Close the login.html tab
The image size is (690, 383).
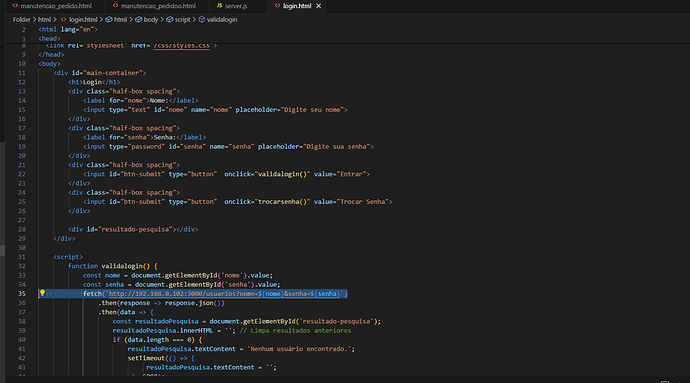[x=319, y=6]
